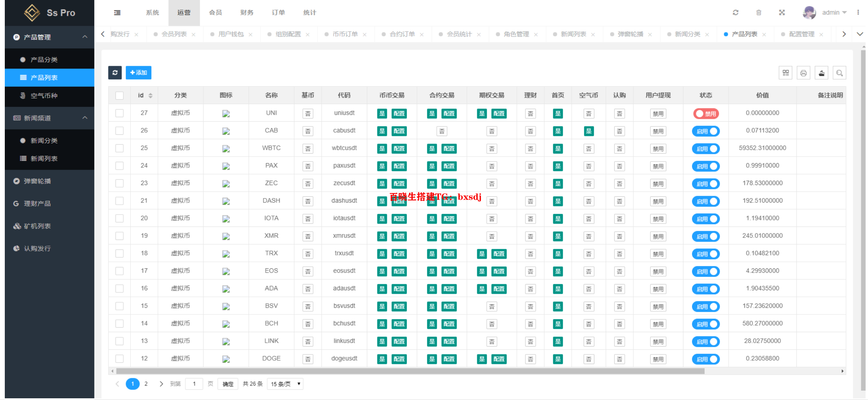Viewport: 868px width, 400px height.
Task: Click 否 under 基币 for WBTC
Action: click(x=308, y=149)
